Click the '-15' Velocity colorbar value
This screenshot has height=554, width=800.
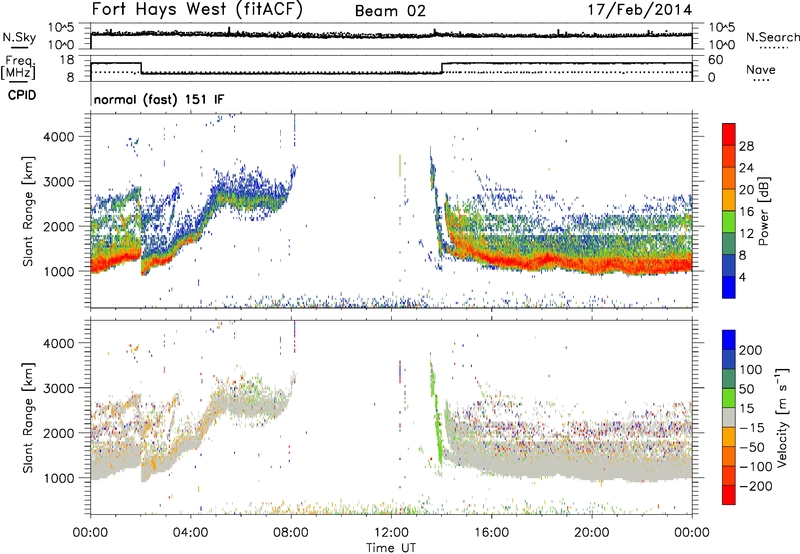(x=752, y=428)
